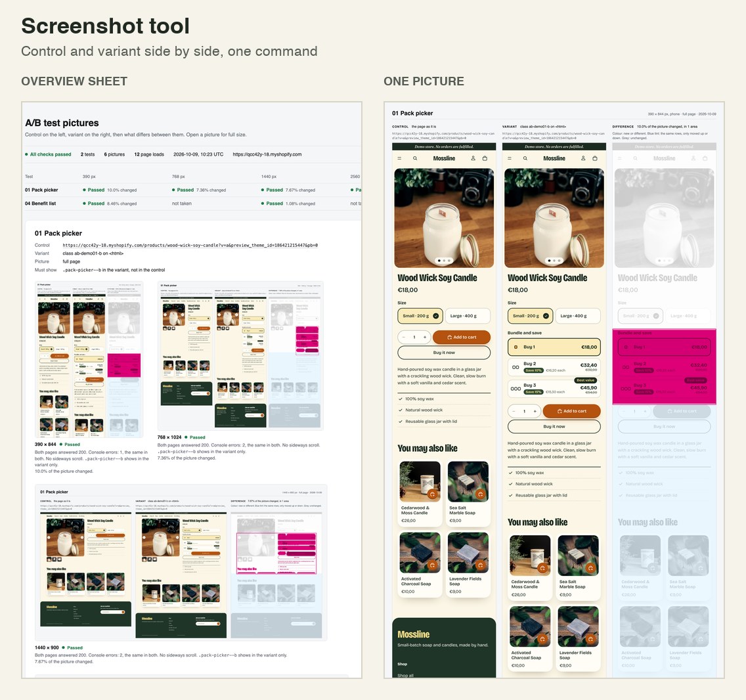Click variant's Sea Salt Marble Soap cart icon
The width and height of the screenshot is (746, 700).
point(590,568)
